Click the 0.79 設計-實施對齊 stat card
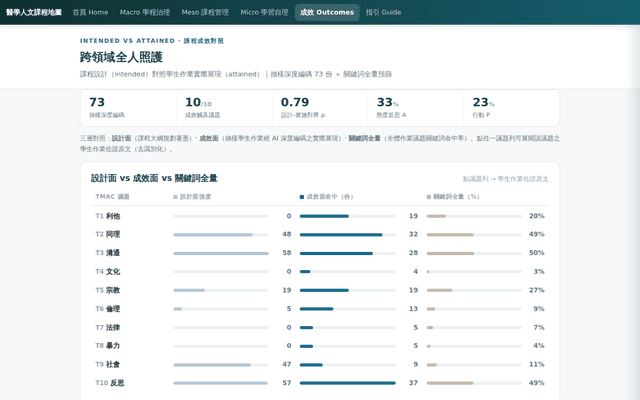 pos(320,108)
